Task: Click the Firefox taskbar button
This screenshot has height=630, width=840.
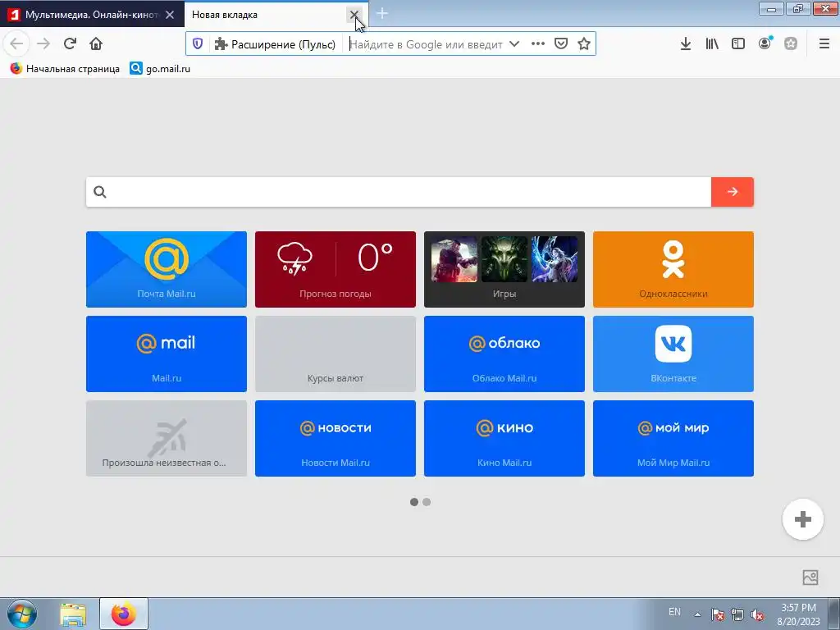Action: [124, 614]
